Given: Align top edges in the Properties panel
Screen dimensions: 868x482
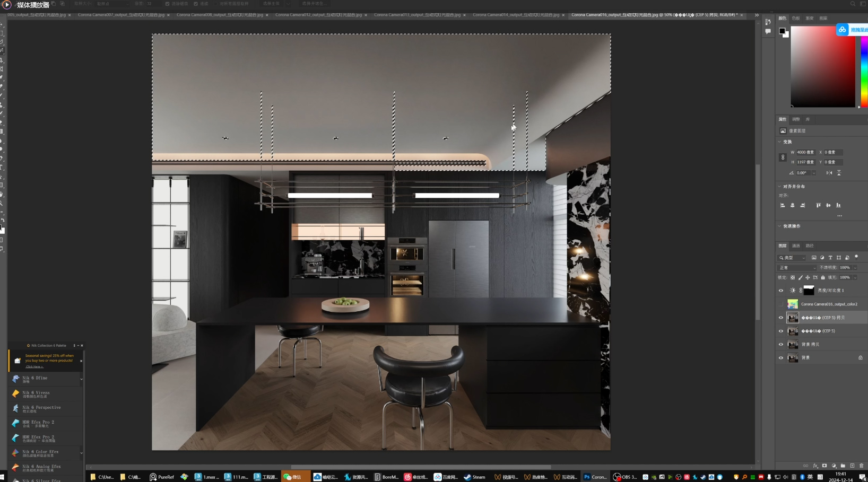Looking at the screenshot, I should click(818, 205).
